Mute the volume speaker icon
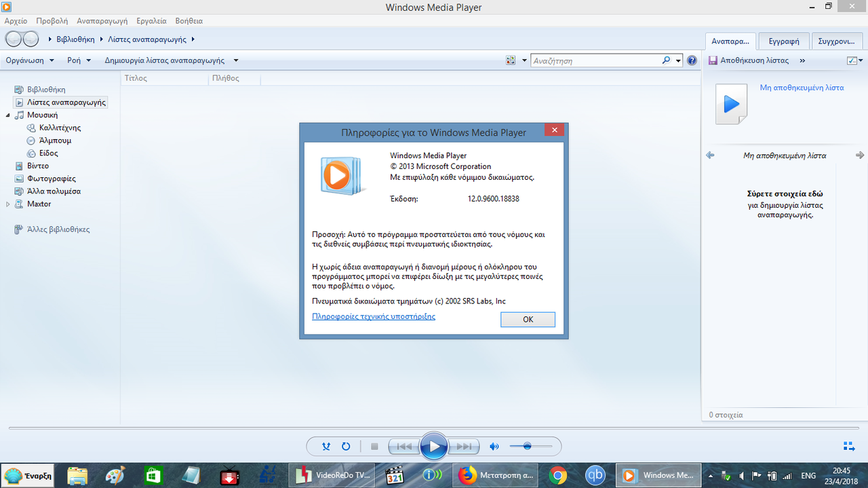 click(494, 447)
